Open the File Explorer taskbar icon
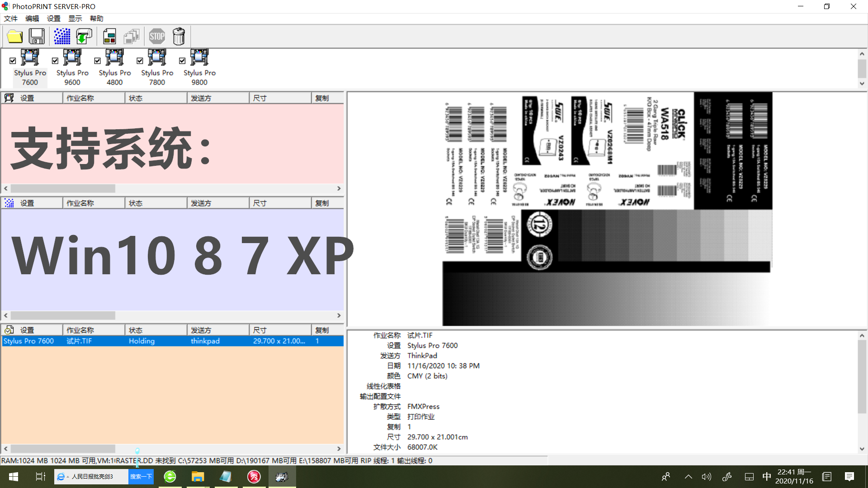The image size is (868, 488). tap(198, 476)
